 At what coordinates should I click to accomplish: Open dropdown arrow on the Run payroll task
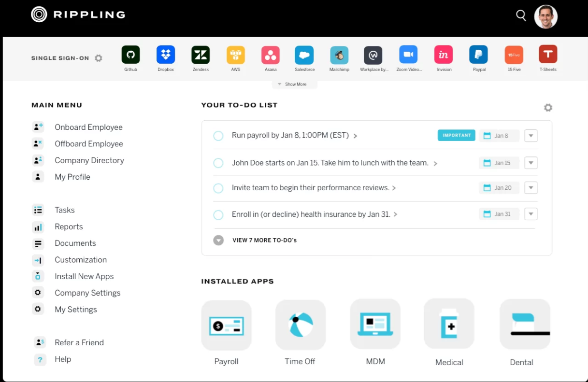pos(531,136)
